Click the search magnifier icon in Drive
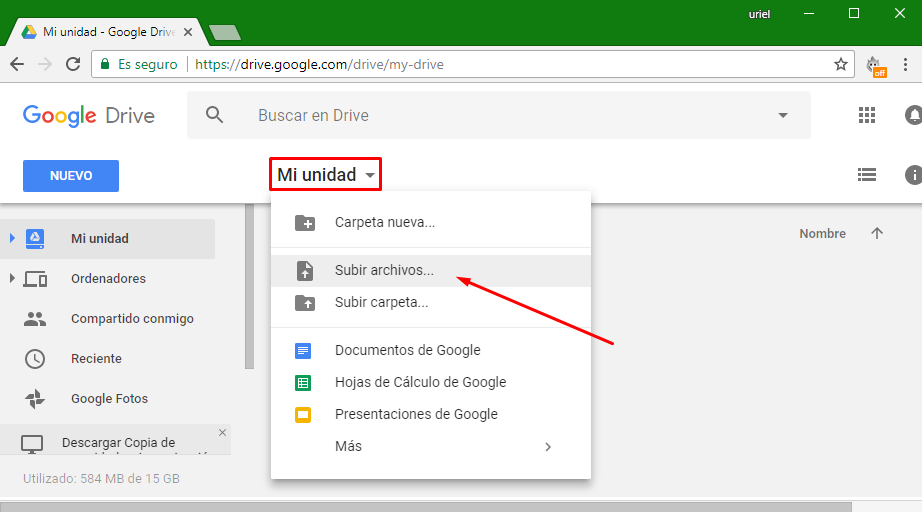 215,115
